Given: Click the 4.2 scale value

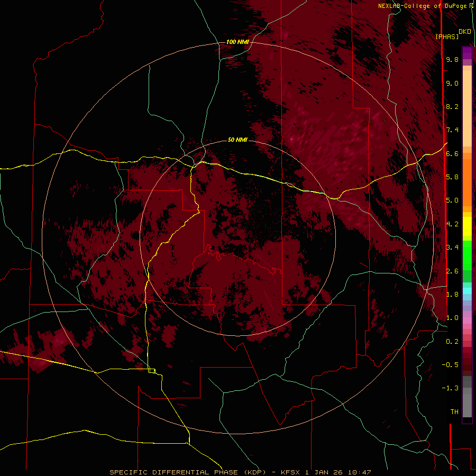Looking at the screenshot, I should [x=452, y=224].
